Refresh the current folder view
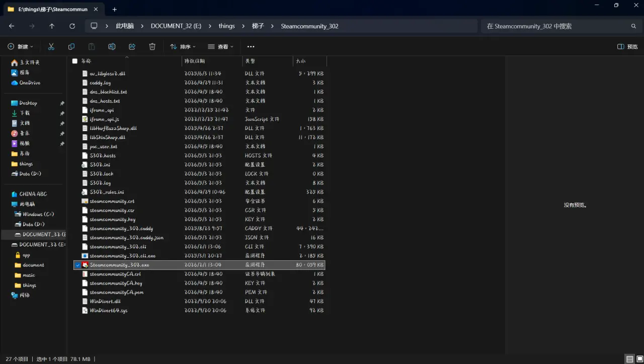This screenshot has width=644, height=364. [x=72, y=26]
